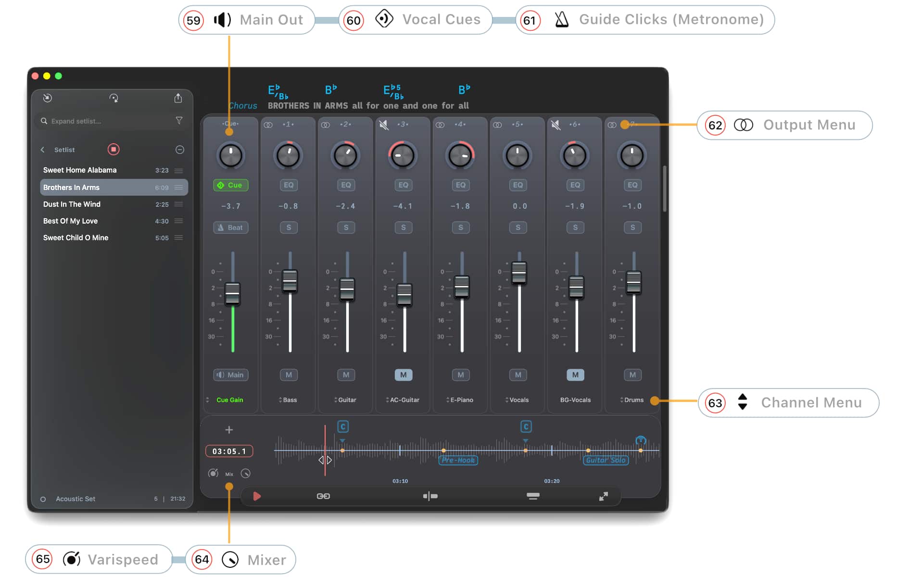This screenshot has width=908, height=588.
Task: Click the AC-Guitar pan knob
Action: (403, 156)
